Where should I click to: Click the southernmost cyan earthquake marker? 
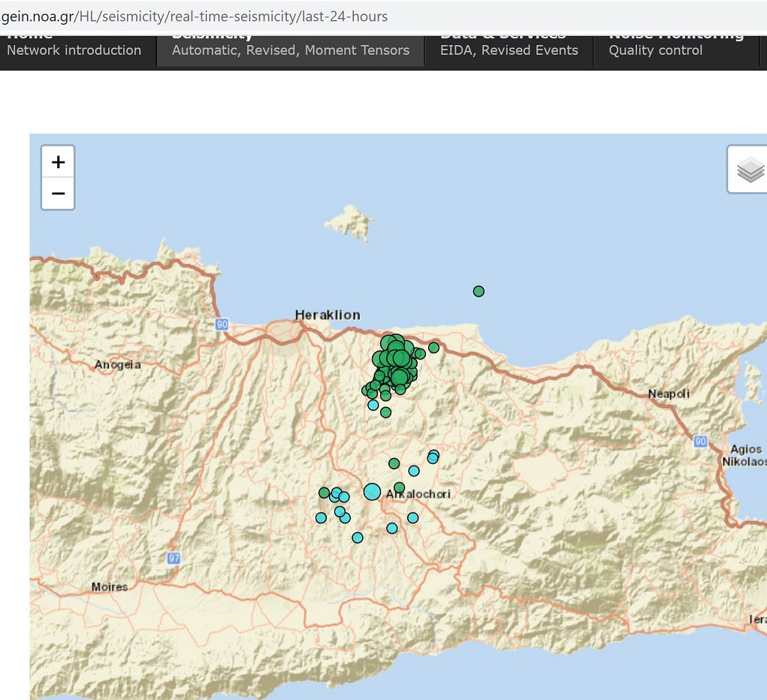[x=358, y=538]
